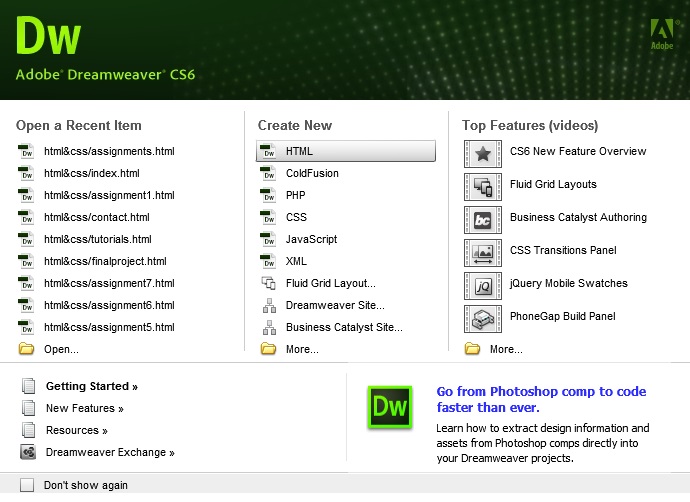Click the Fluid Grid Layouts video icon

tap(483, 187)
